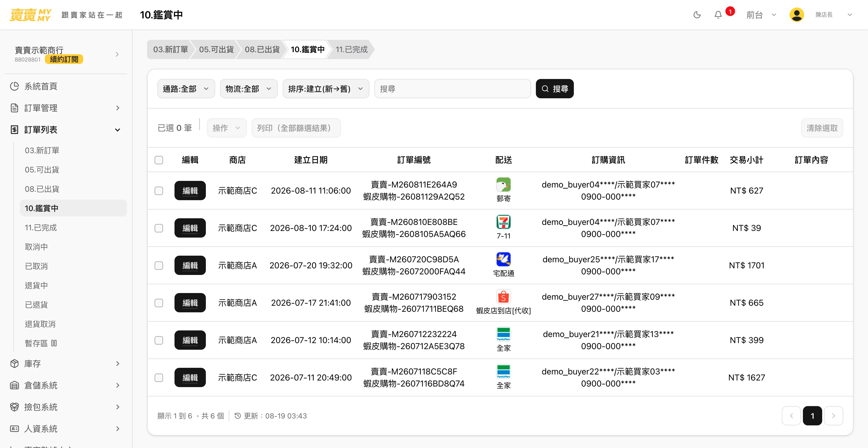Open the 排序:建立(新→舊) dropdown
The height and width of the screenshot is (448, 868).
[x=326, y=89]
